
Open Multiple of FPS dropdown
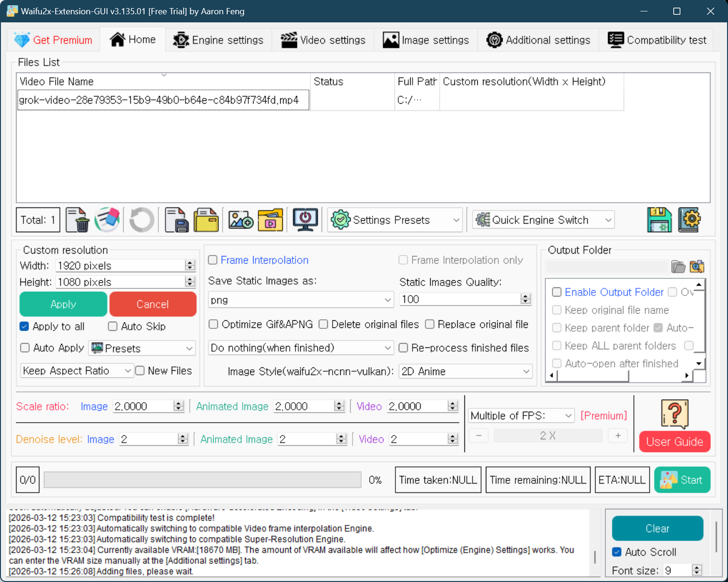(521, 415)
